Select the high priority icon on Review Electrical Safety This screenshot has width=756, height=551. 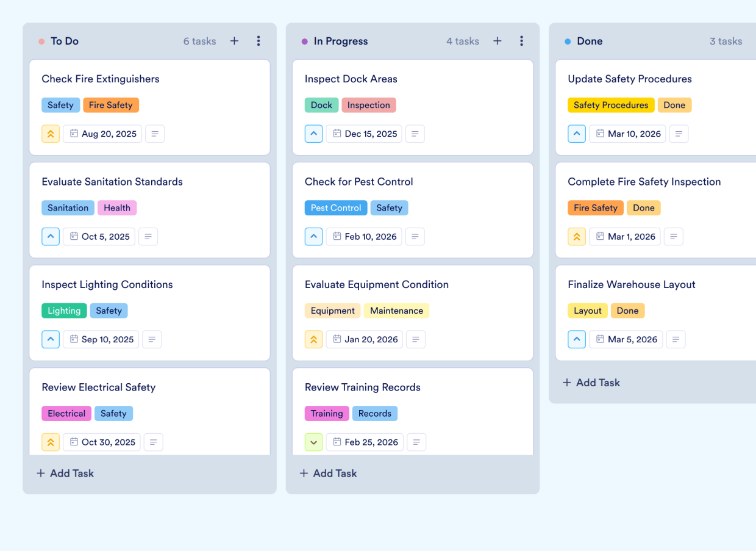click(x=51, y=442)
